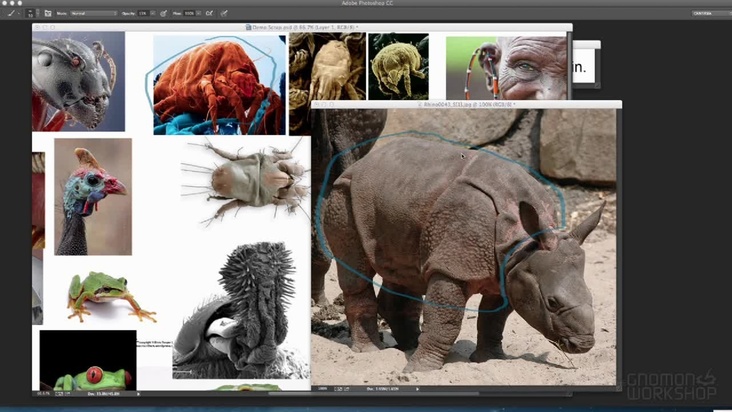This screenshot has width=732, height=412.
Task: Toggle pressure for size icon
Action: (224, 14)
